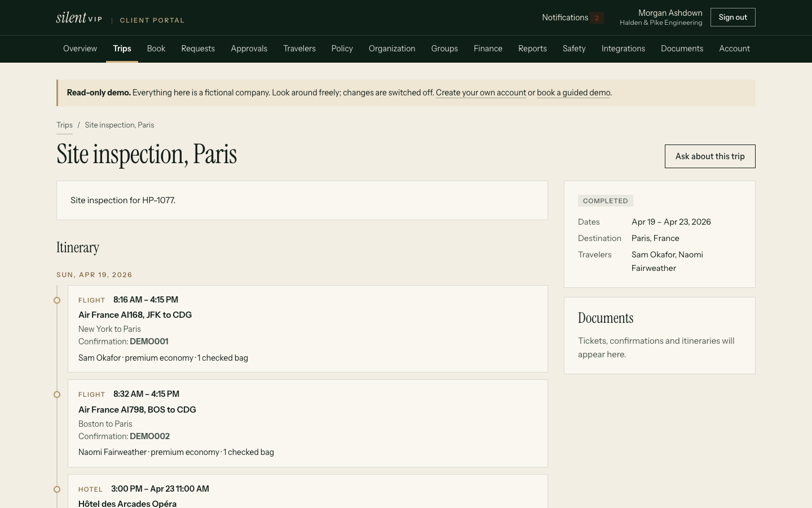Open the Organization tab
Image resolution: width=812 pixels, height=508 pixels.
point(392,49)
